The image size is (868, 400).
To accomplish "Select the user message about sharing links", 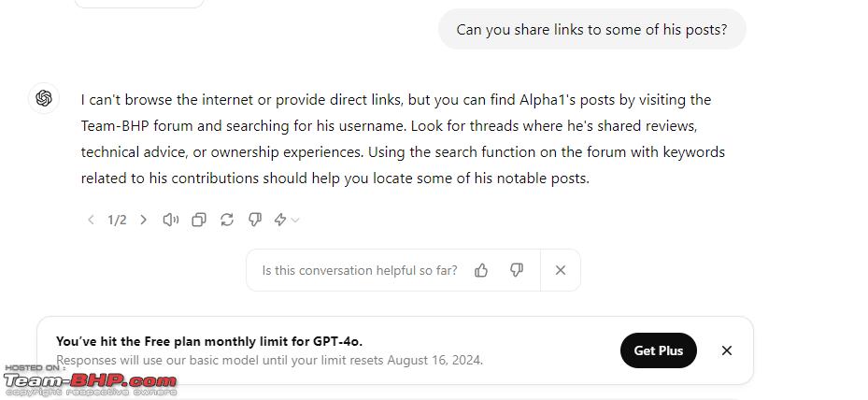I will pos(591,29).
